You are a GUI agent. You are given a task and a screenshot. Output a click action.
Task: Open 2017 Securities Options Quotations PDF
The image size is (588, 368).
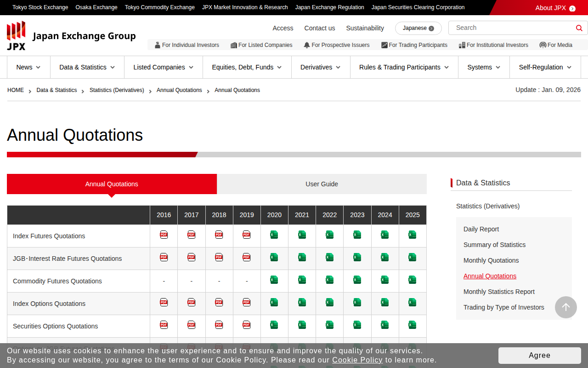click(x=191, y=325)
